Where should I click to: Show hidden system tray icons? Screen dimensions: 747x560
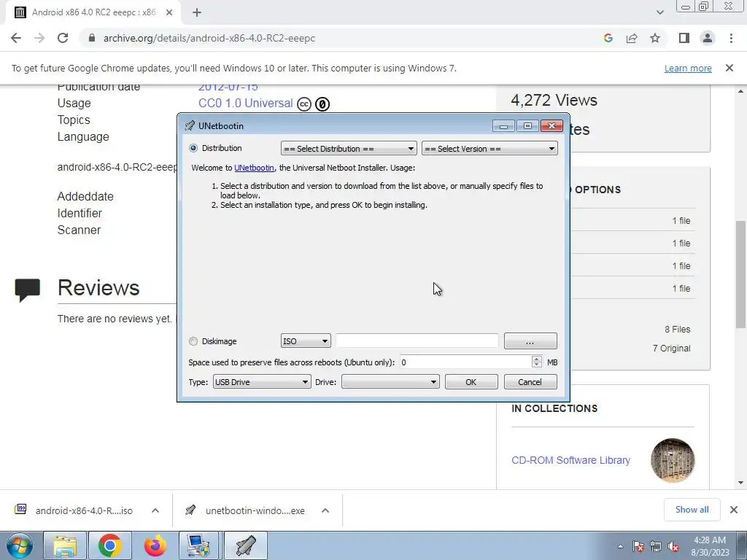[620, 546]
